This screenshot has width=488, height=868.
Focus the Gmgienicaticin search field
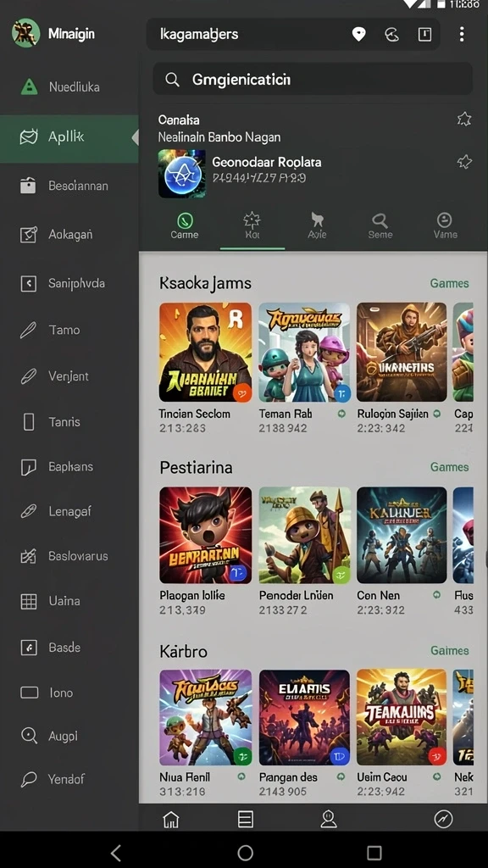tap(313, 79)
